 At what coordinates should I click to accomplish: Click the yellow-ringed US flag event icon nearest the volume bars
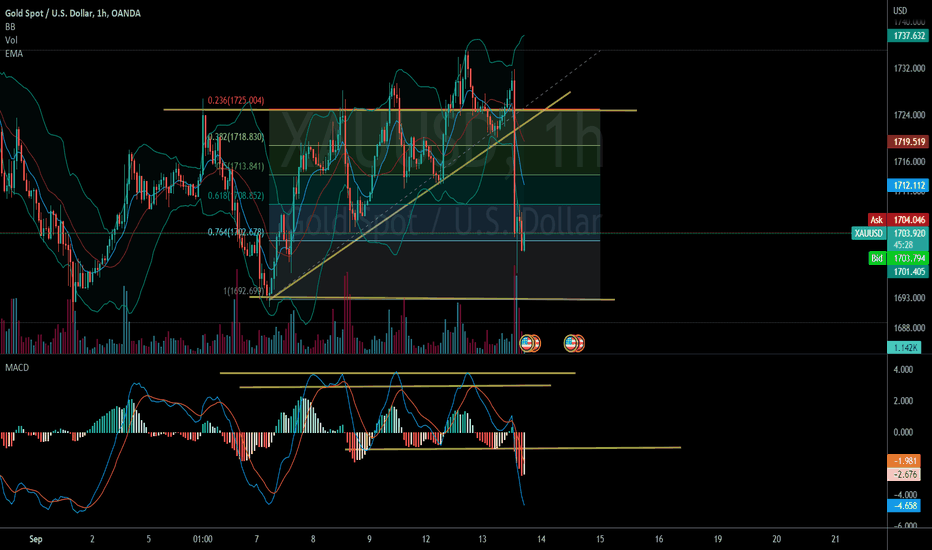click(527, 343)
